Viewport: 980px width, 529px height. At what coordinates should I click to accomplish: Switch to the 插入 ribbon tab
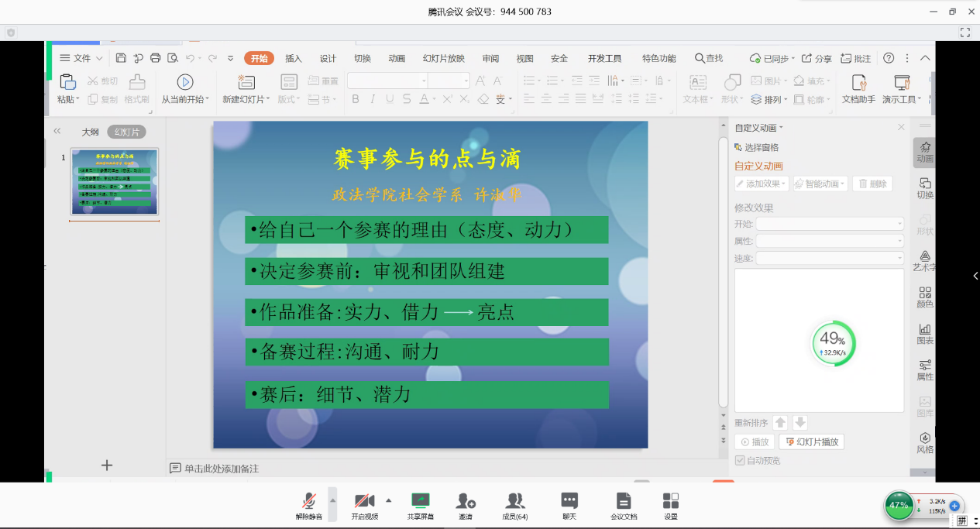294,58
